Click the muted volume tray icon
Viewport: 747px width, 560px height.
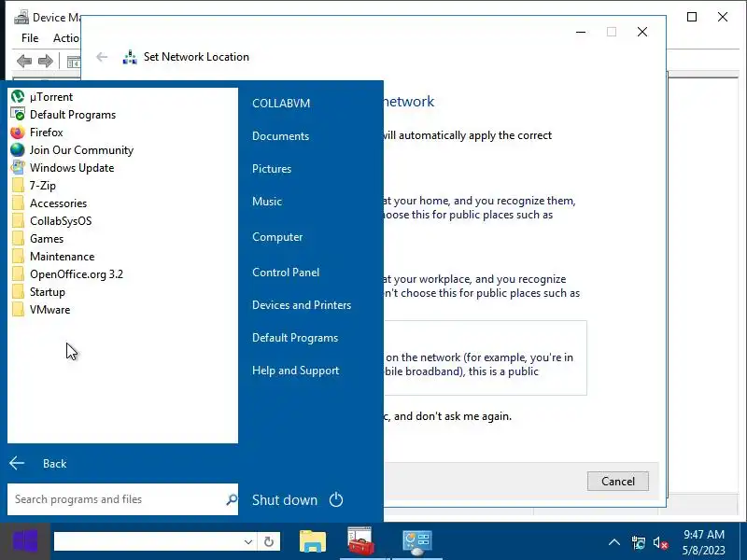661,542
